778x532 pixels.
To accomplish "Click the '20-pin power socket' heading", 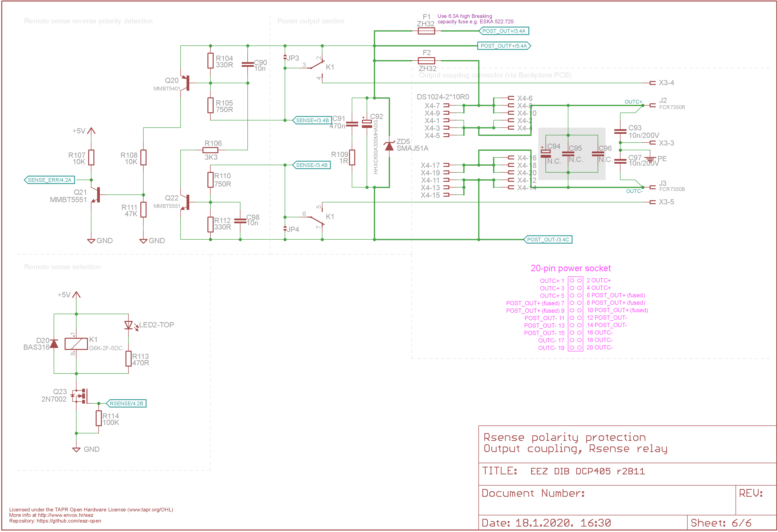I will point(570,268).
